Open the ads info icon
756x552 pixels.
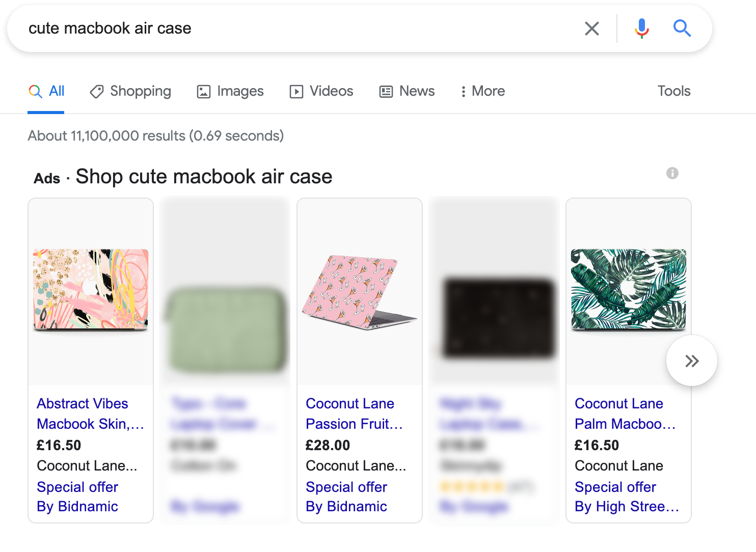pyautogui.click(x=672, y=173)
